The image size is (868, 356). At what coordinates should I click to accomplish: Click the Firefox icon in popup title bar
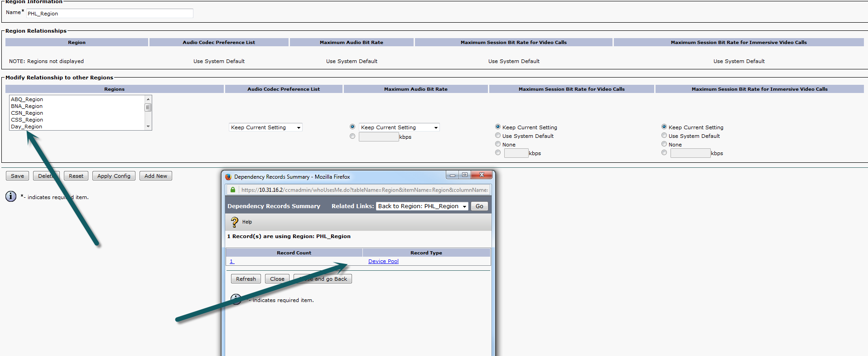(228, 177)
